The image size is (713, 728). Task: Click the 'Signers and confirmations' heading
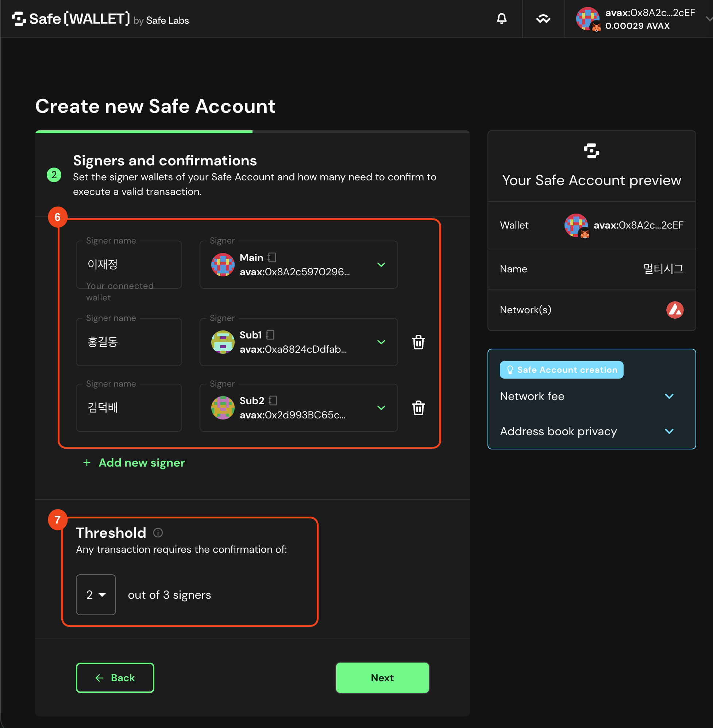[x=165, y=160]
